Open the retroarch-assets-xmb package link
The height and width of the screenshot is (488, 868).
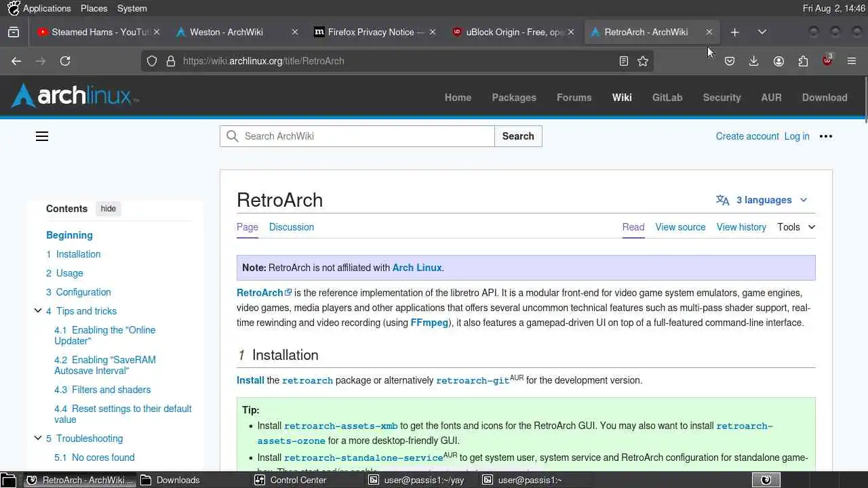click(341, 426)
